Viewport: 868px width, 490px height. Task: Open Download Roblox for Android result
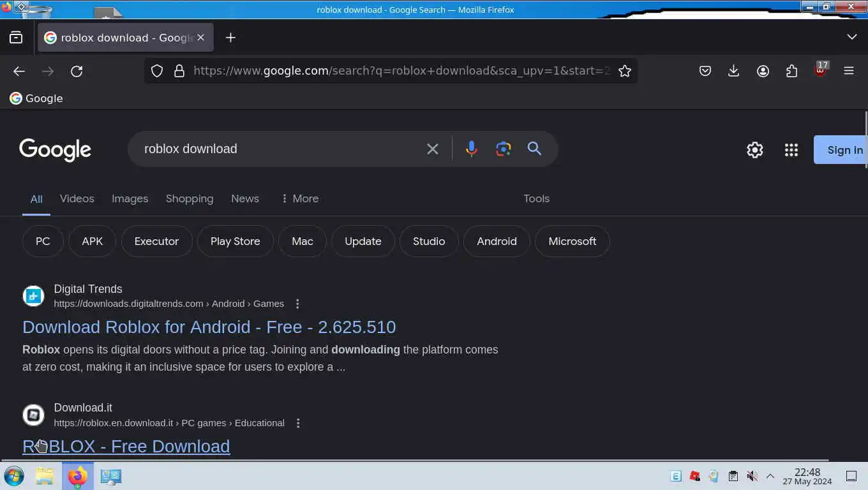209,327
